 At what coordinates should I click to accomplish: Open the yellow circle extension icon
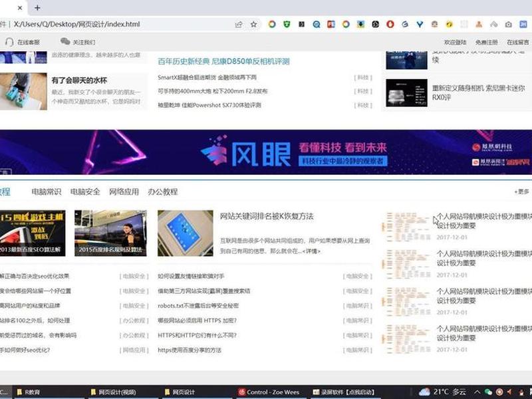coord(450,24)
